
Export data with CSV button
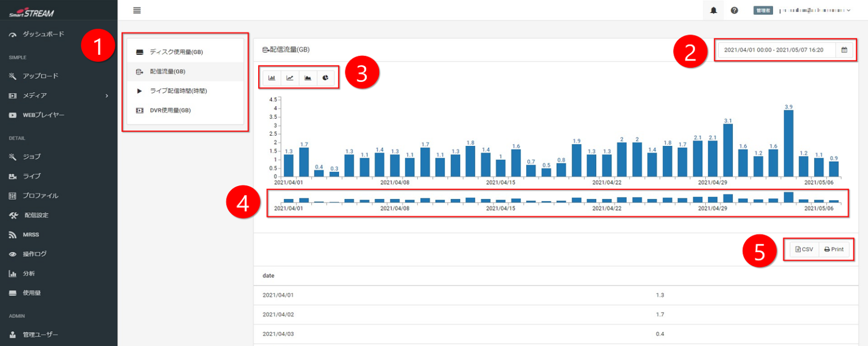pos(804,249)
